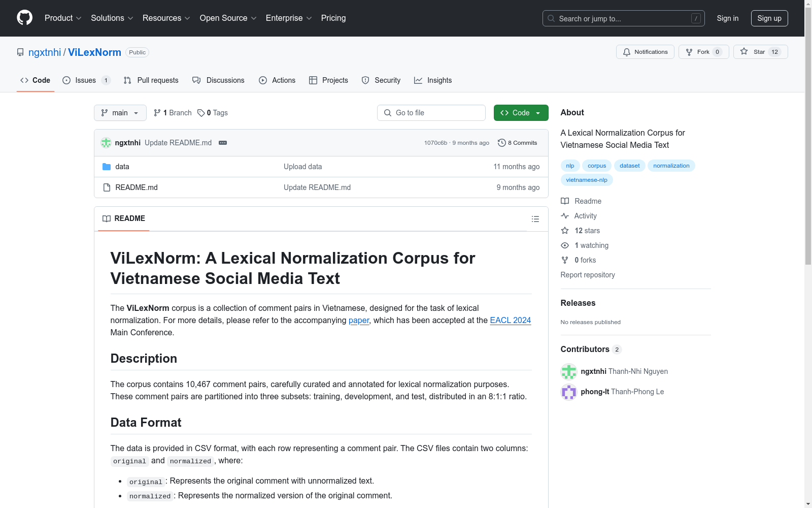The height and width of the screenshot is (508, 812).
Task: Open the Projects tab
Action: [x=328, y=80]
